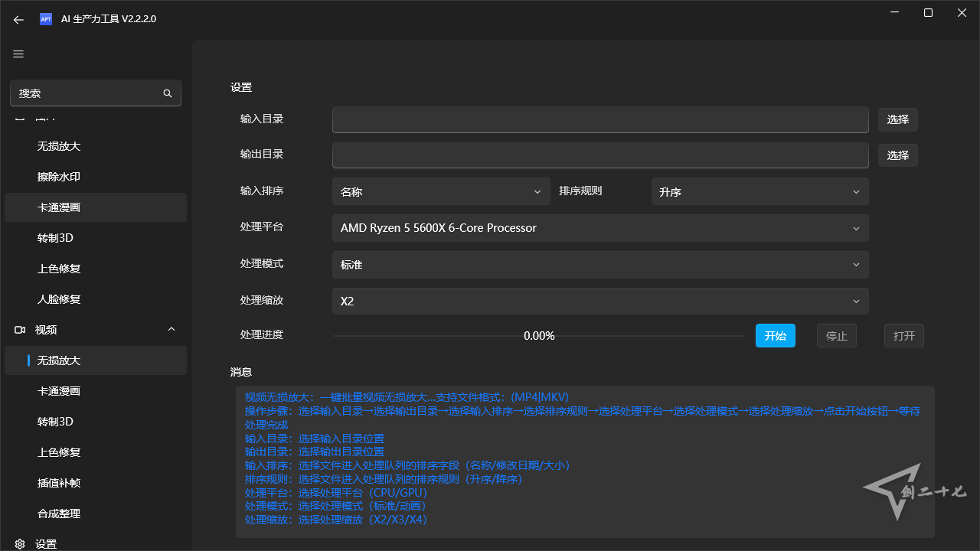
Task: Select 无损放大 under 视频 section
Action: (x=96, y=360)
